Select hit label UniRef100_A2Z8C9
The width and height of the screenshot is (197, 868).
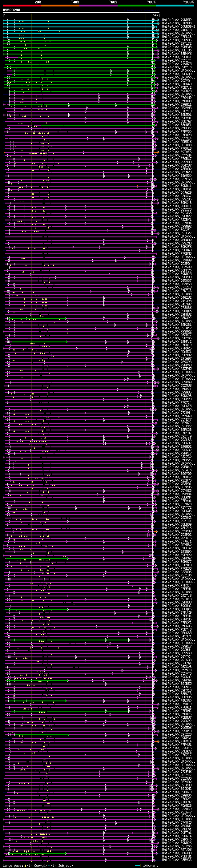[177, 809]
